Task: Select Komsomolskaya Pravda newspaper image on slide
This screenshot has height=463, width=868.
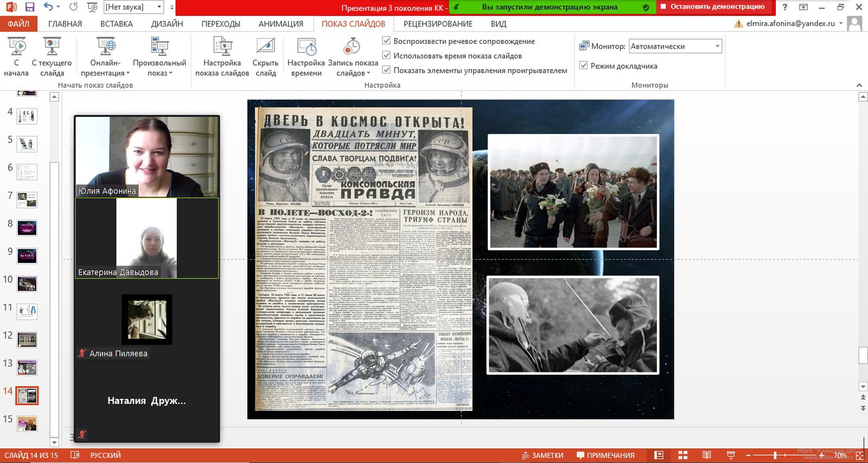Action: pos(364,259)
